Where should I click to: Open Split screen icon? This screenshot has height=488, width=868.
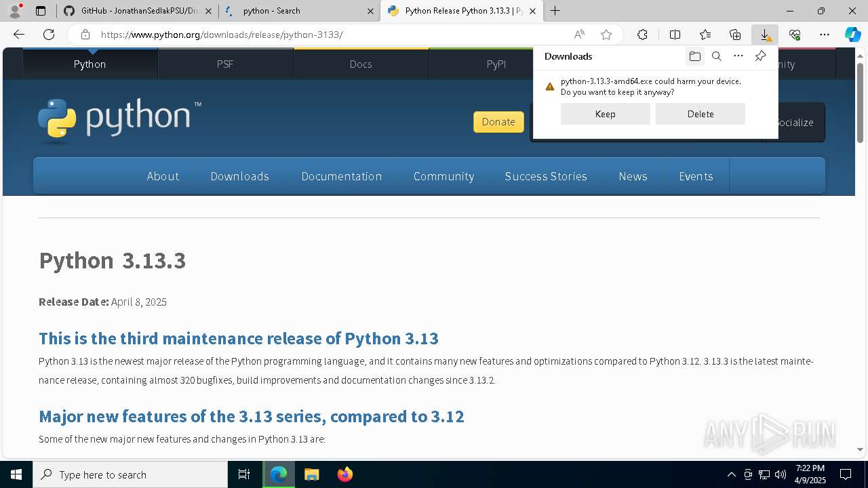tap(675, 35)
